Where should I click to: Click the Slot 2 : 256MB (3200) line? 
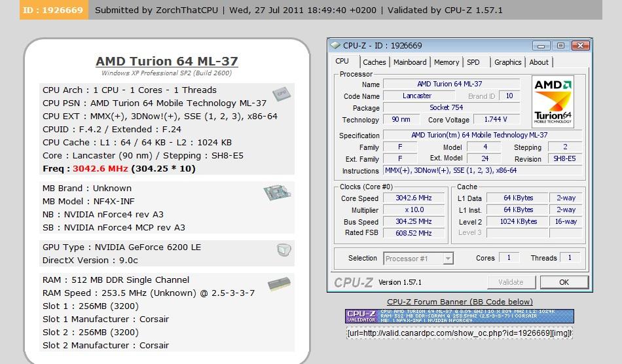[90, 333]
